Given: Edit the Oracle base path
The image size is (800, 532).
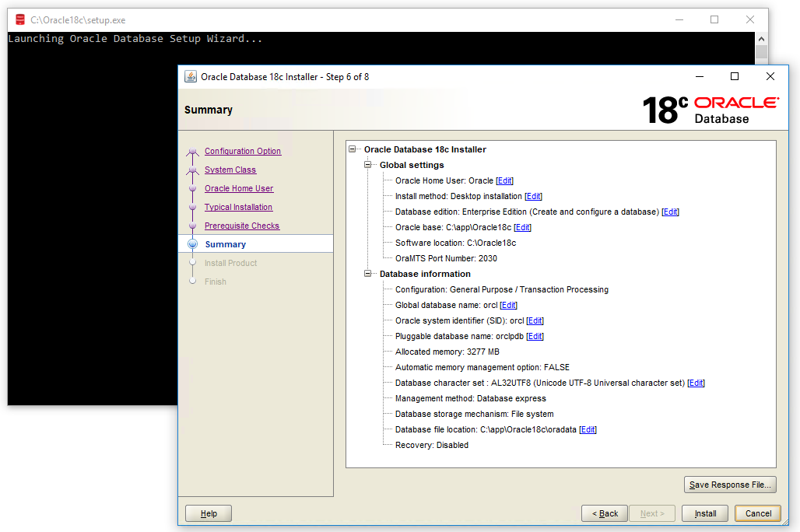Looking at the screenshot, I should 522,227.
